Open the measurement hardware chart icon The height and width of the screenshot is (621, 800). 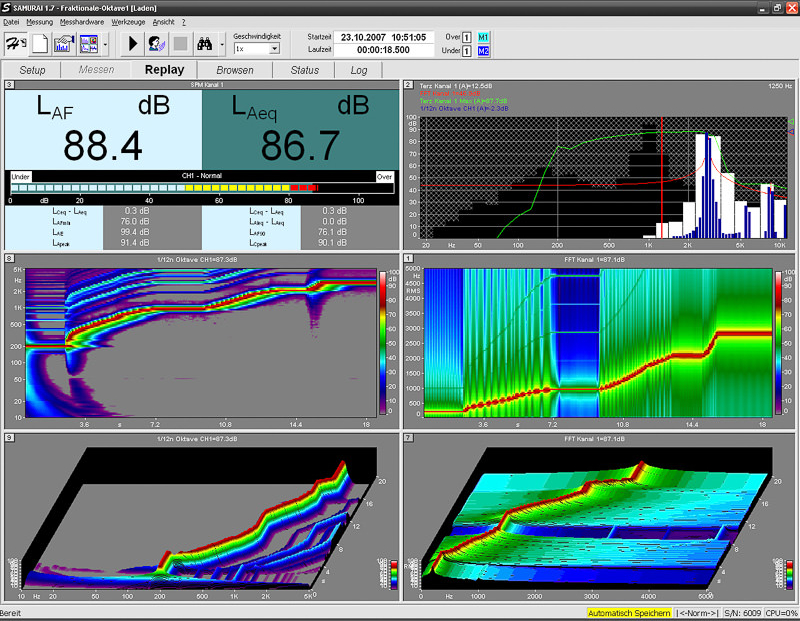[64, 44]
